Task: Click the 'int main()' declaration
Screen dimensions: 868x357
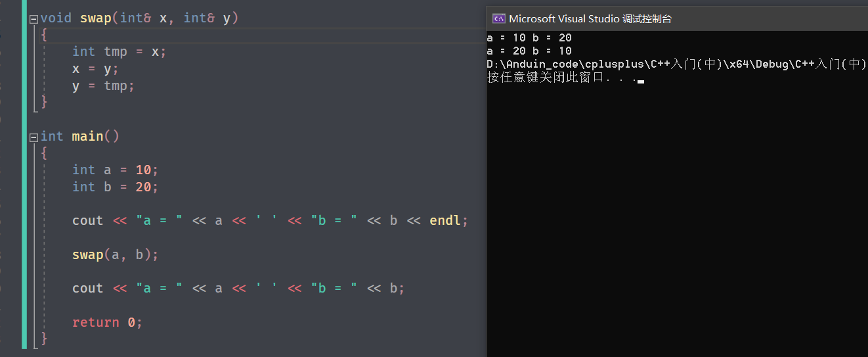Action: (80, 137)
